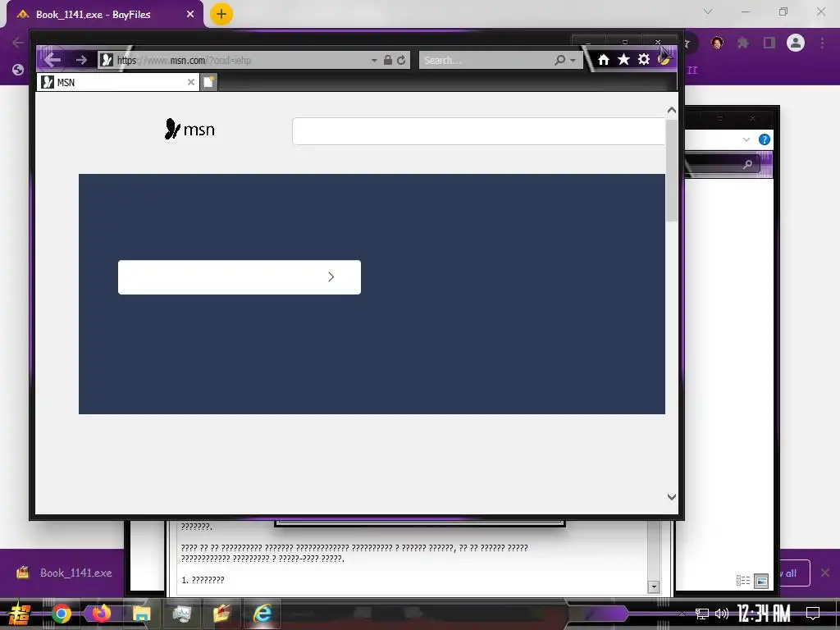Go back in the Internet Explorer window
Screen dimensions: 840x630
52,59
